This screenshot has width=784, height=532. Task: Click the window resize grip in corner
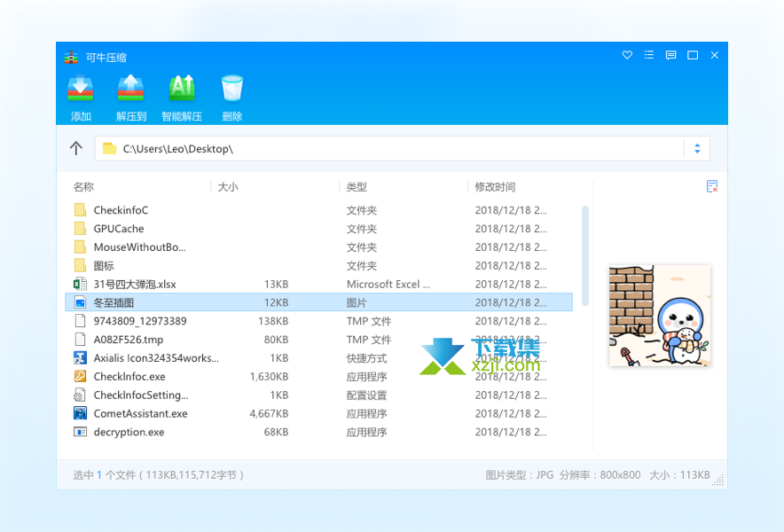click(718, 480)
